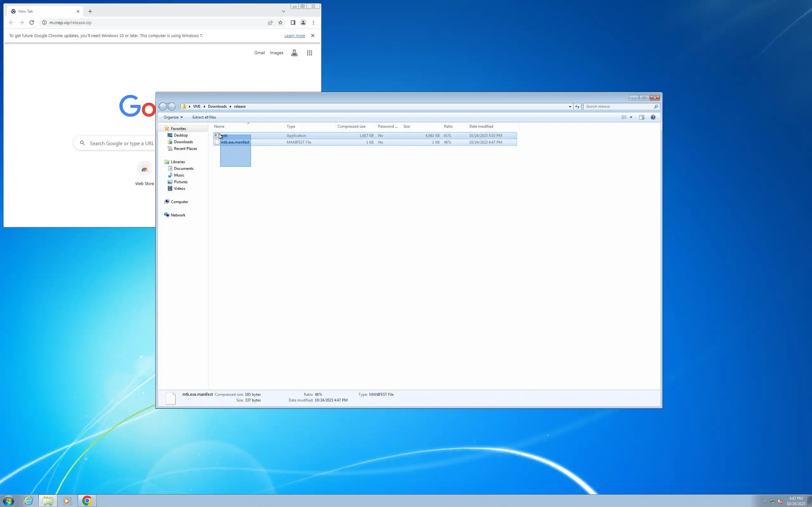Toggle Chrome side panel icon
Screen dimensions: 812x507
point(292,22)
